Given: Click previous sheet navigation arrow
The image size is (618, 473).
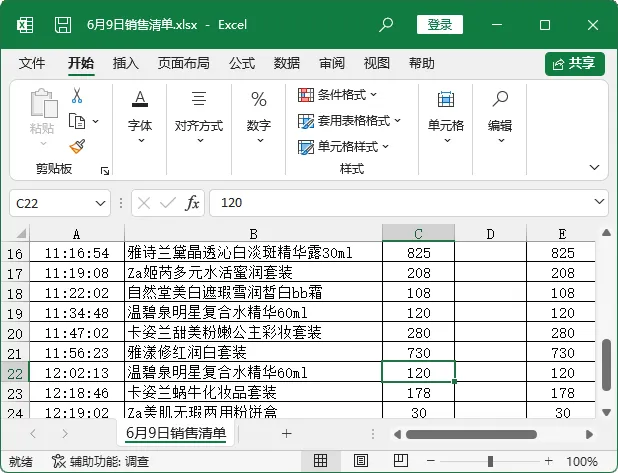Looking at the screenshot, I should 33,434.
